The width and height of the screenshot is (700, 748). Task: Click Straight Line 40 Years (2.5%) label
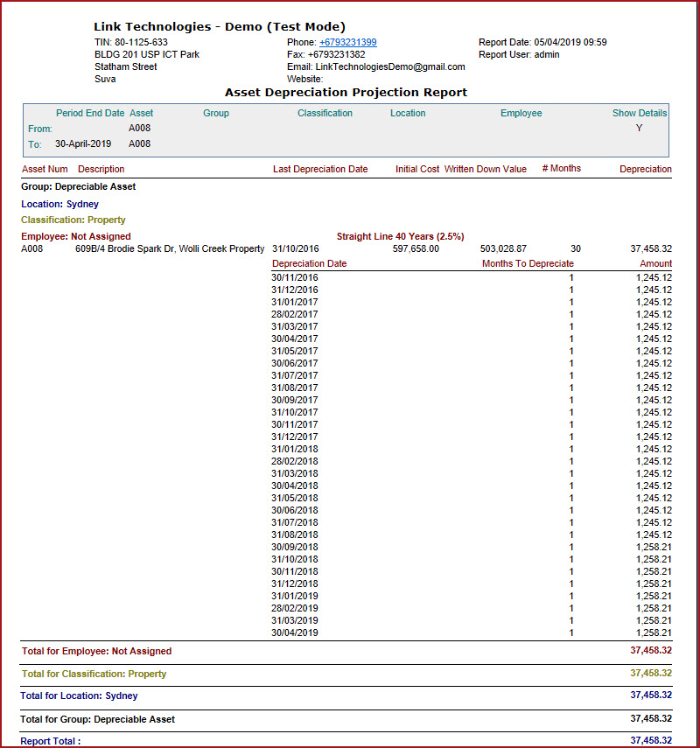(401, 236)
